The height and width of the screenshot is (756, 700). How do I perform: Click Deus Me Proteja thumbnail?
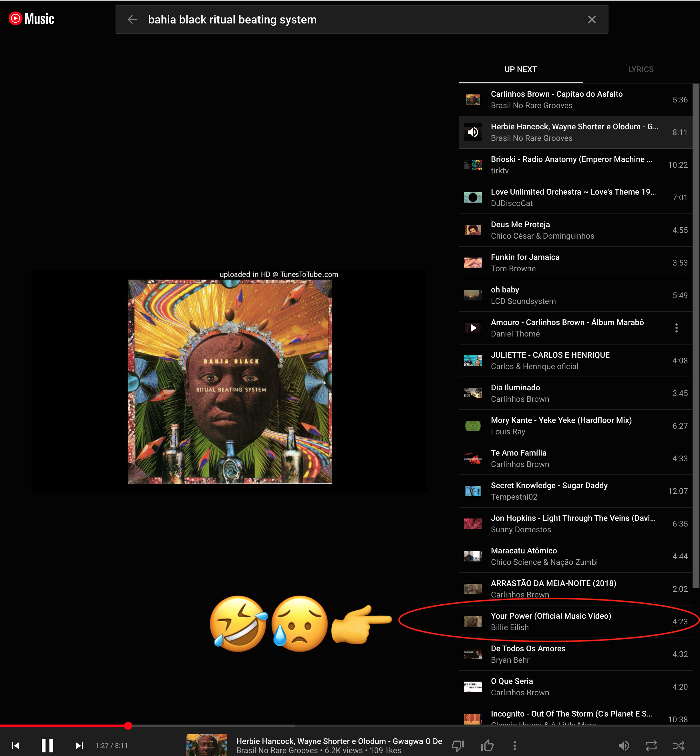[473, 230]
